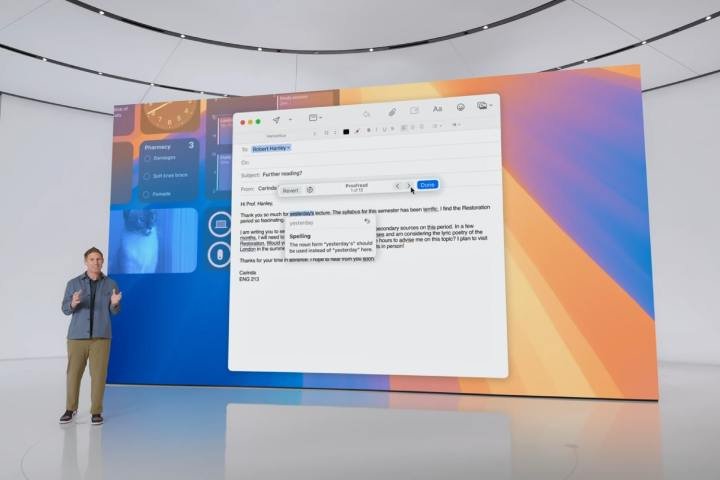
Task: Click the undo arrow in the Spelling popup
Action: 367,221
